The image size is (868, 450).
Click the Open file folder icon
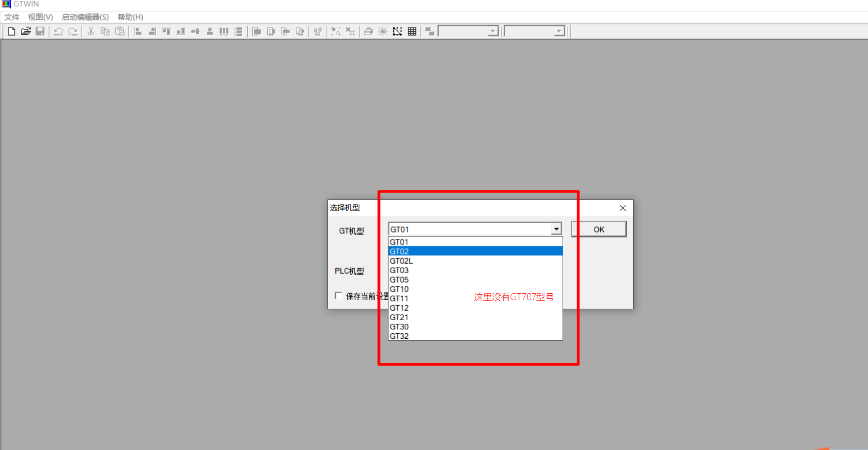26,32
